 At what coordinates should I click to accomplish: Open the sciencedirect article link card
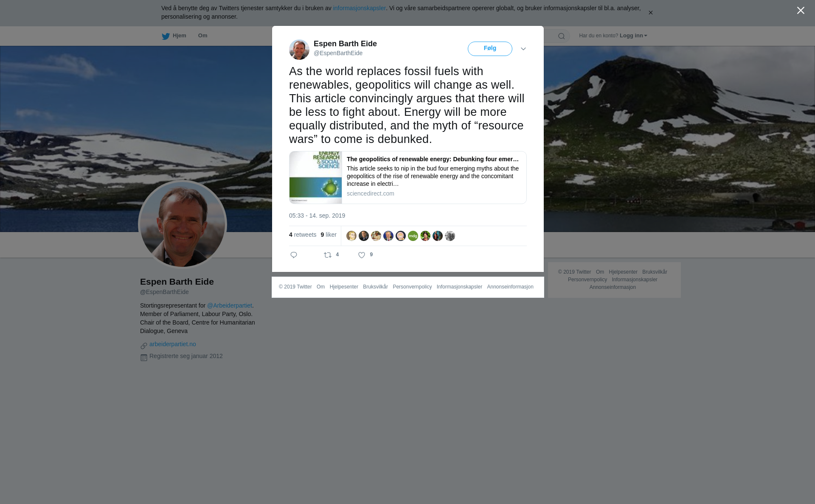(408, 177)
